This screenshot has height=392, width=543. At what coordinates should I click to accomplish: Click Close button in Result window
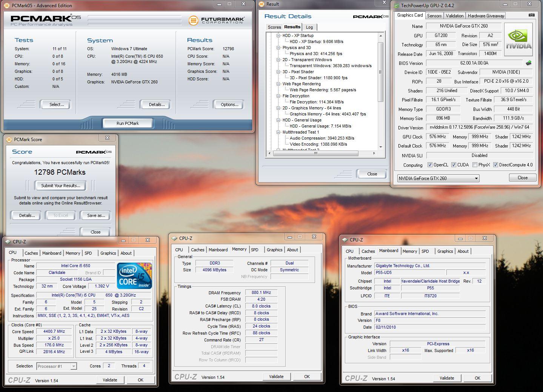pos(372,174)
